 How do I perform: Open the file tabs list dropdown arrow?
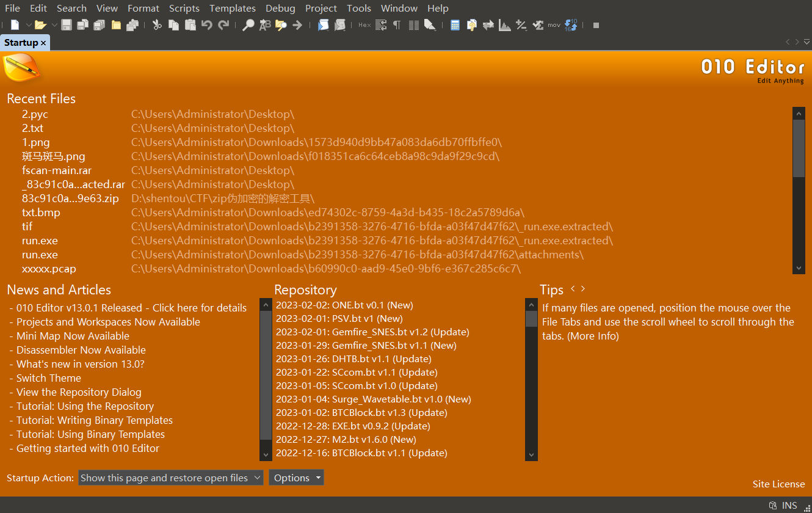(805, 42)
